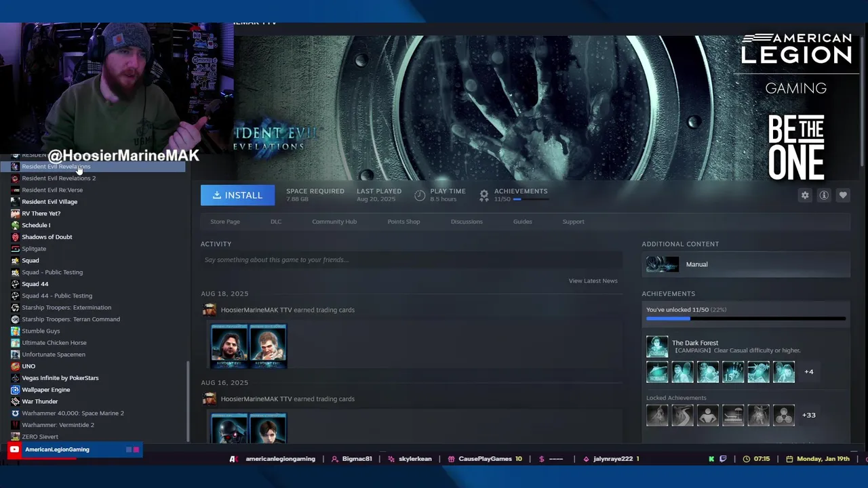Screen dimensions: 868x488
Task: Click the UNO game icon
Action: click(x=15, y=366)
